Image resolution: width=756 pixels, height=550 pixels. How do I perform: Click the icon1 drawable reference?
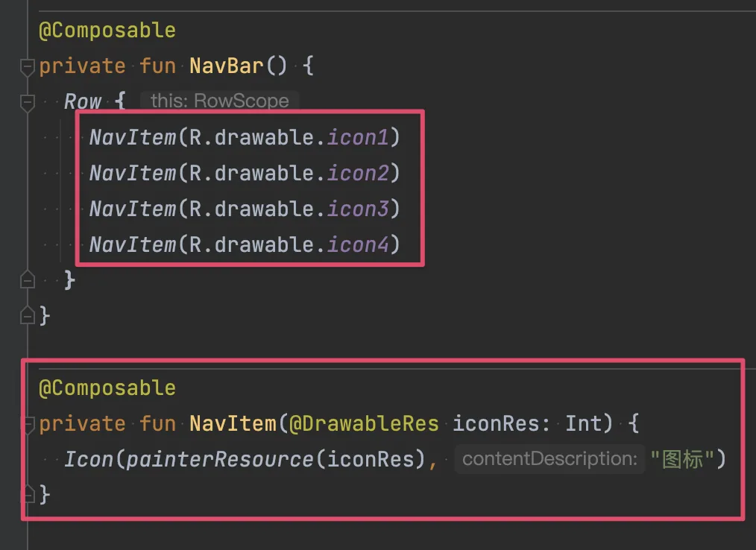[x=358, y=137]
